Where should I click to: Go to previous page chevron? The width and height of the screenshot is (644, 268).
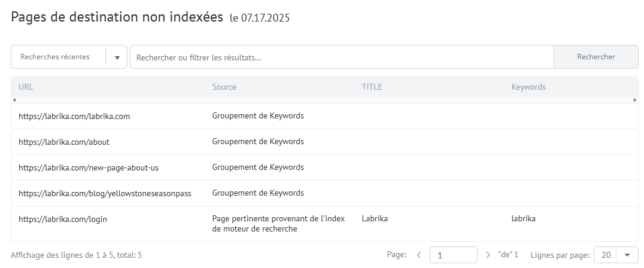point(419,255)
